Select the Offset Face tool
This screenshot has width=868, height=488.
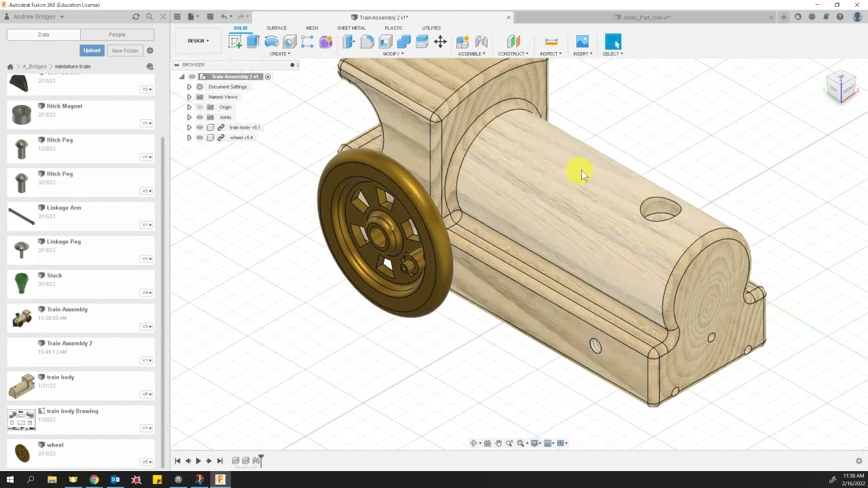coord(422,42)
